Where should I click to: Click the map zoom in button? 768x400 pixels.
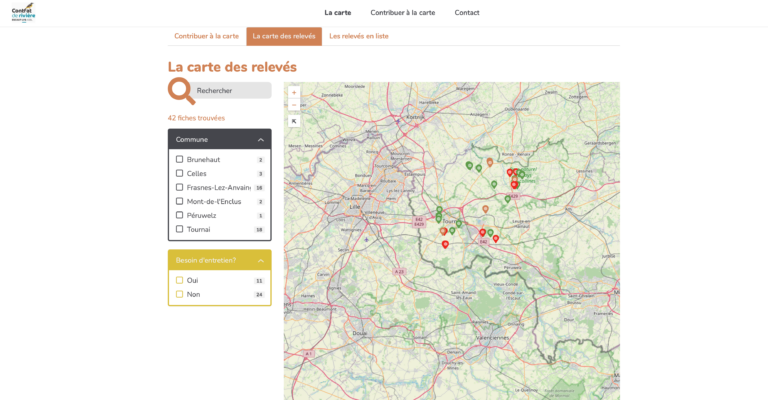coord(294,93)
